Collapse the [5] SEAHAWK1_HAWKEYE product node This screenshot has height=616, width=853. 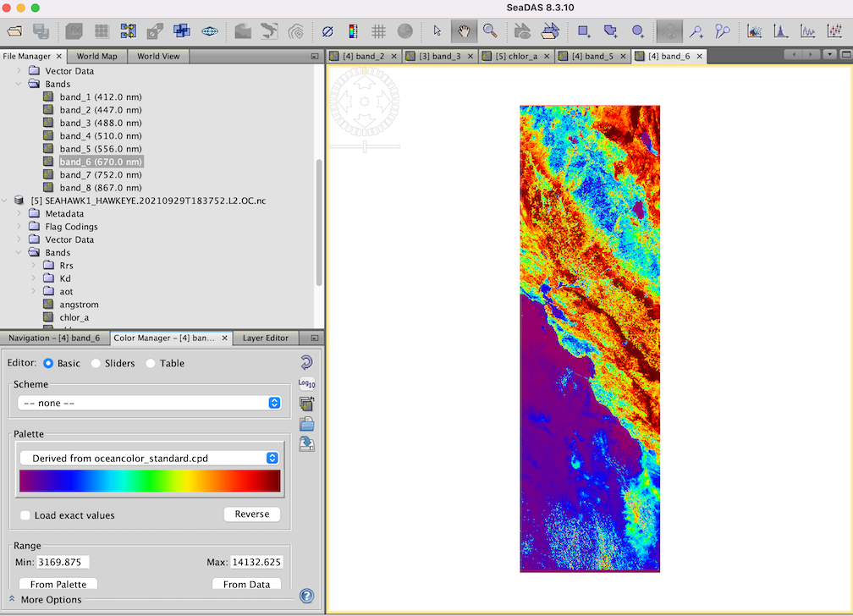[x=5, y=201]
